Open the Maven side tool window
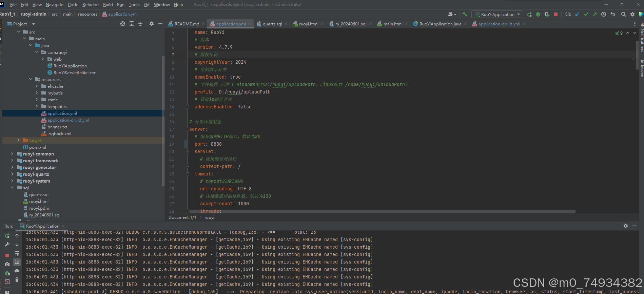 642,69
